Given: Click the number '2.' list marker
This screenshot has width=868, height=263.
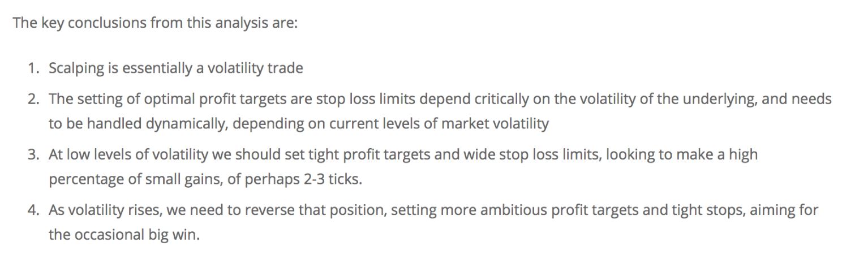Looking at the screenshot, I should 34,100.
